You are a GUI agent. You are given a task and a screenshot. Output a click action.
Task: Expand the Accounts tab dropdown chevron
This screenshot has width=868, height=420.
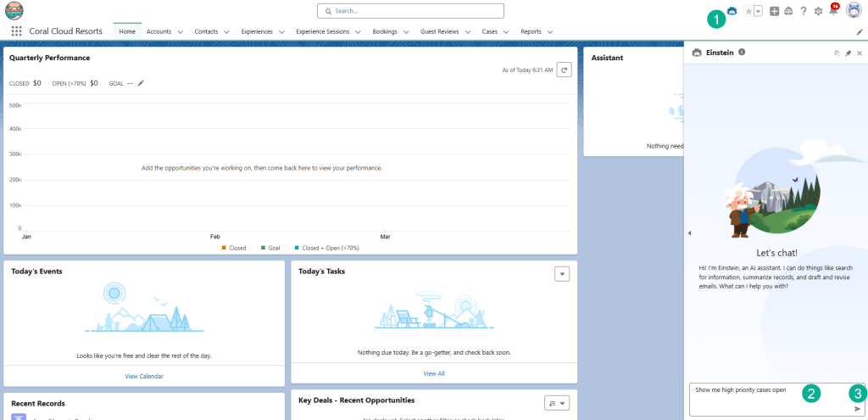click(181, 32)
